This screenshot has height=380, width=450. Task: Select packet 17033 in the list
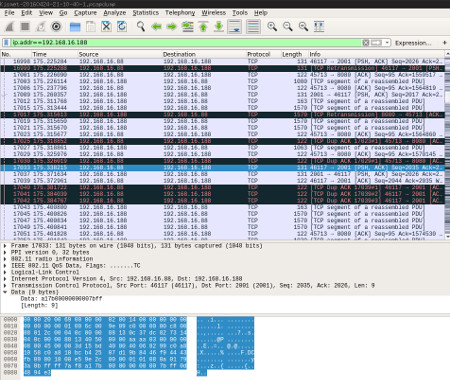[222, 168]
